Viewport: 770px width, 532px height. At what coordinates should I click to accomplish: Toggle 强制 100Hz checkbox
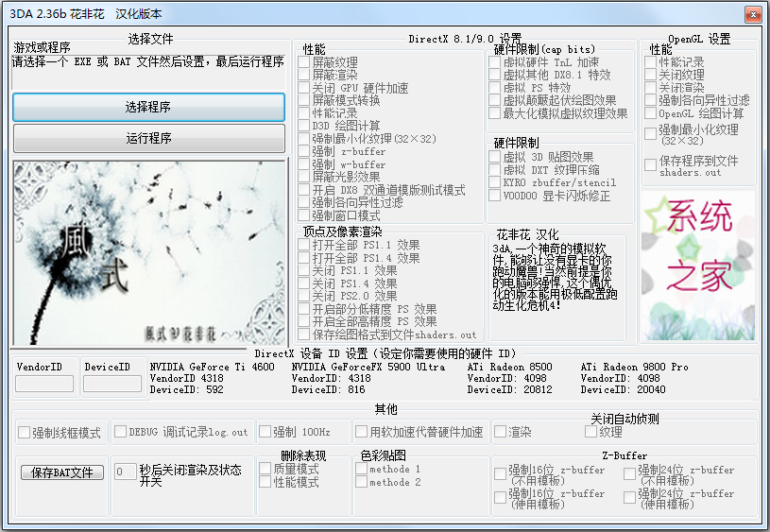[x=265, y=432]
